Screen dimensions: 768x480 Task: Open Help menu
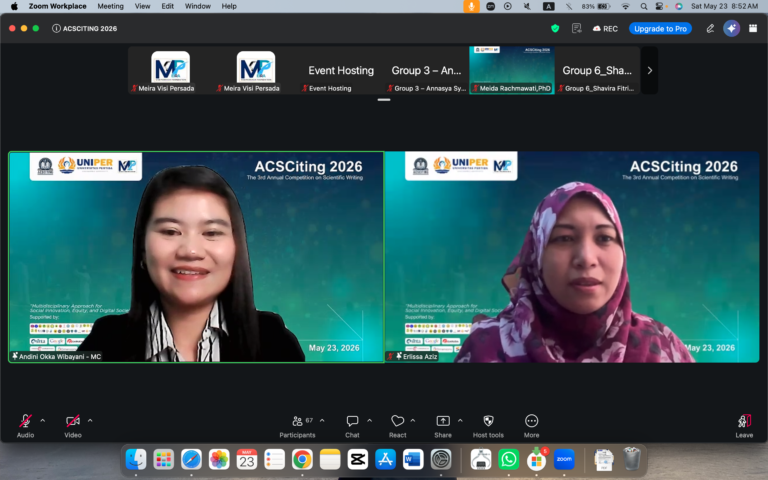[x=229, y=6]
